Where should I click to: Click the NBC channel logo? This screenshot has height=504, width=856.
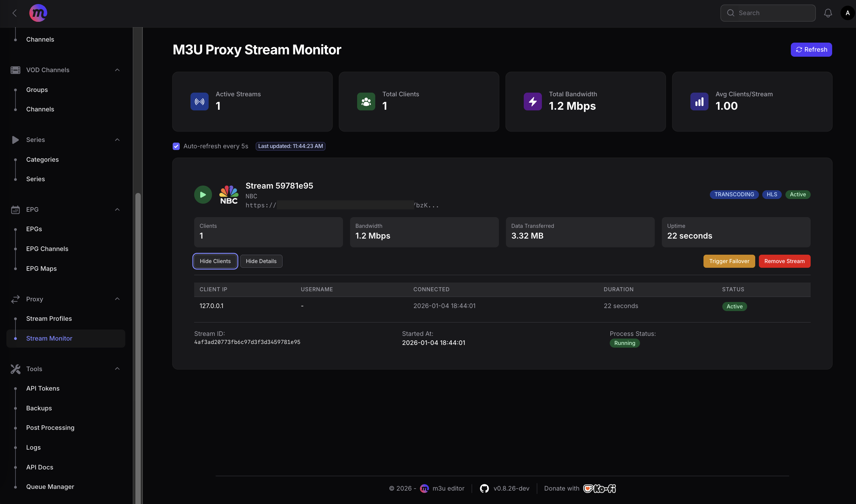(228, 194)
